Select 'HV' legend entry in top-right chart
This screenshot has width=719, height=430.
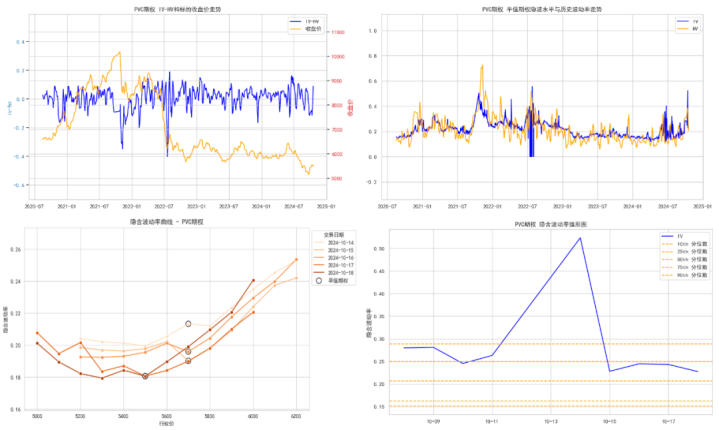click(688, 29)
